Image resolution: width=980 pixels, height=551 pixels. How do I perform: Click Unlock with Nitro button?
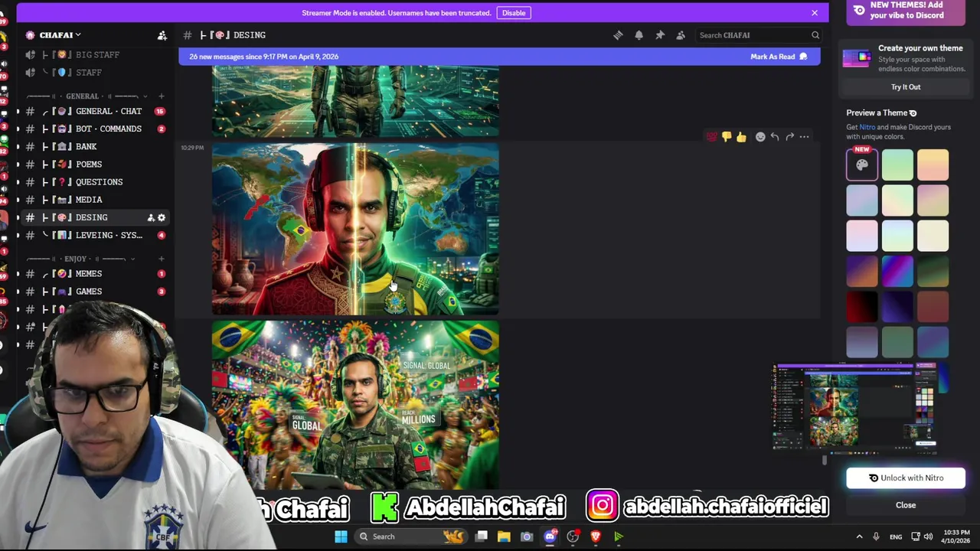[x=906, y=478]
